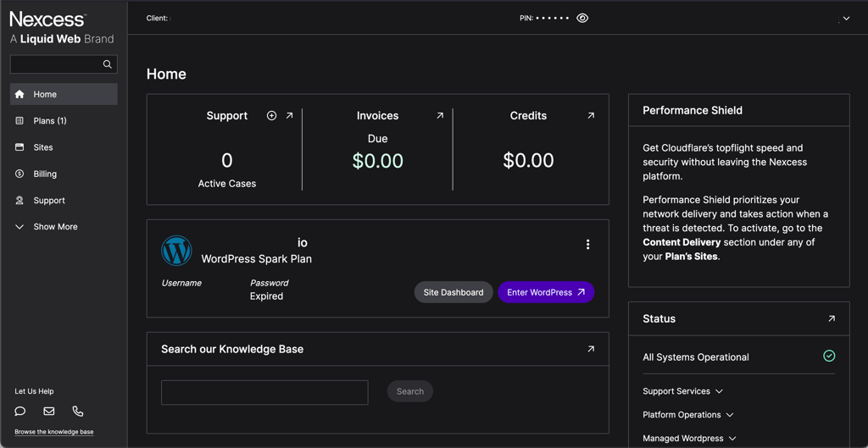Image resolution: width=868 pixels, height=448 pixels.
Task: Expand Managed Wordpress status section
Action: (x=690, y=438)
